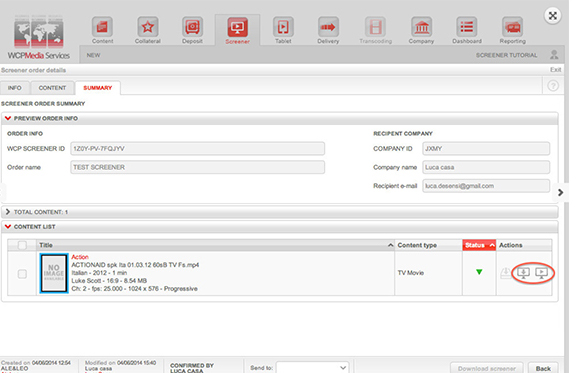Open the Reporting module icon
This screenshot has width=580, height=373.
pos(512,27)
